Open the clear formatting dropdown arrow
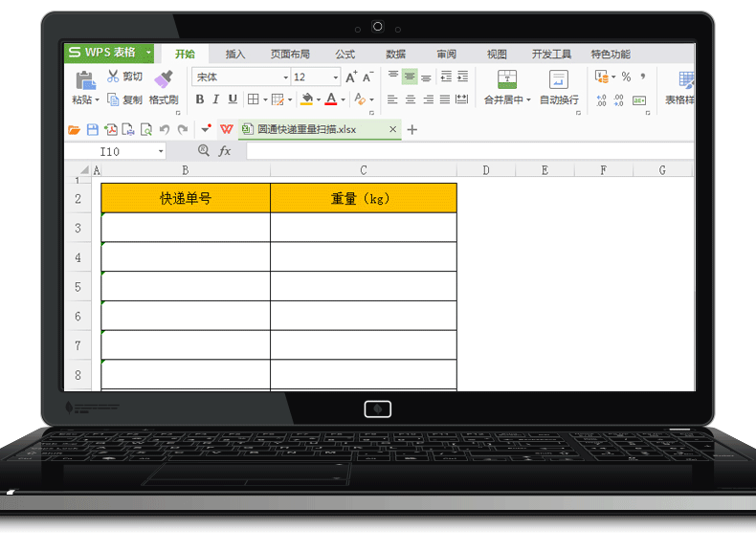The height and width of the screenshot is (552, 756). (x=371, y=99)
